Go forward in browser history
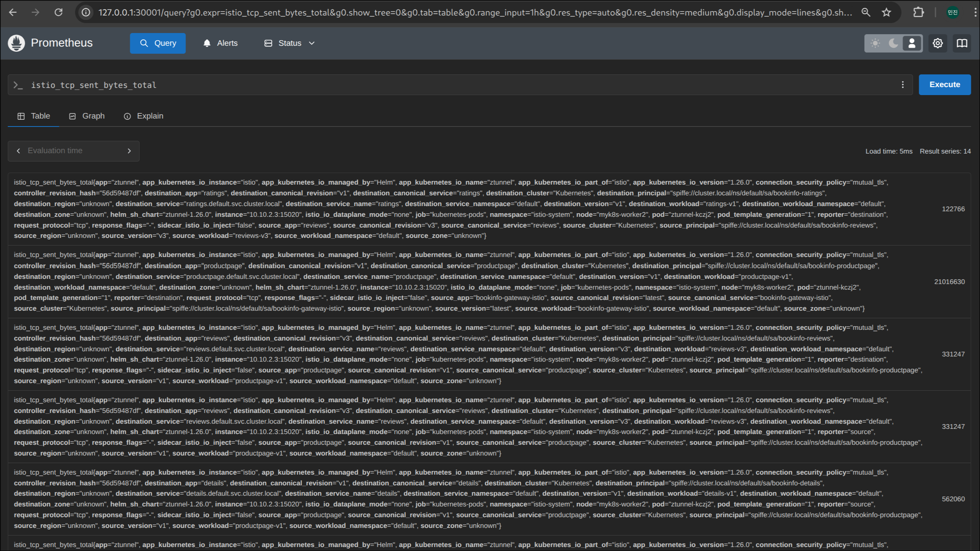 coord(35,12)
